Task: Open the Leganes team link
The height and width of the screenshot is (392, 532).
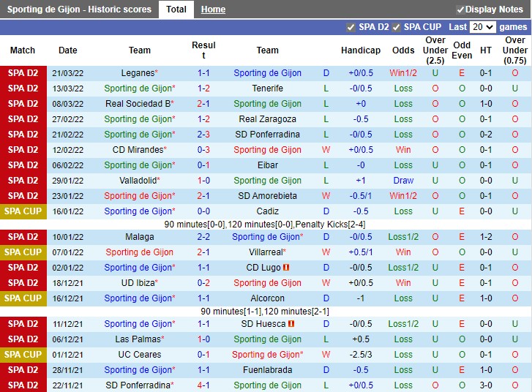Action: pos(137,73)
